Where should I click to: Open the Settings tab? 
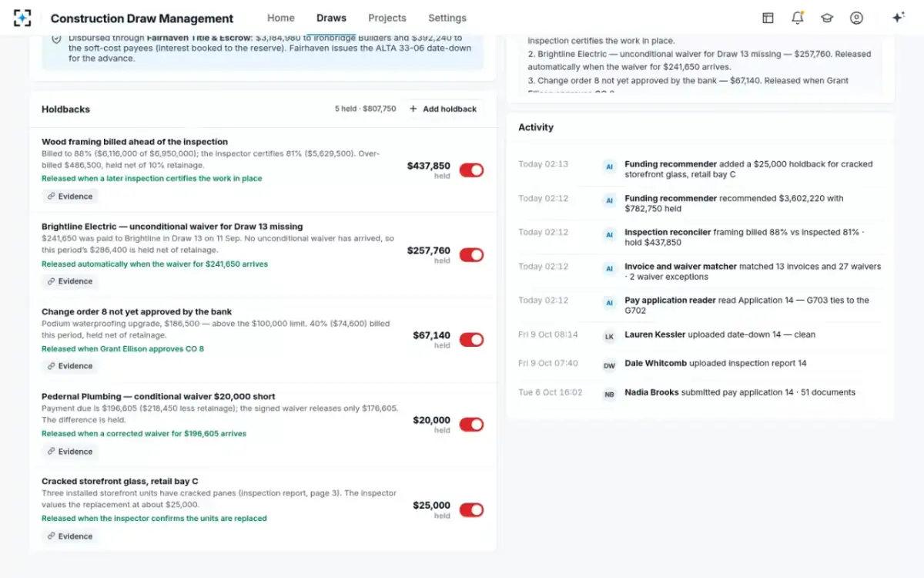pos(447,18)
